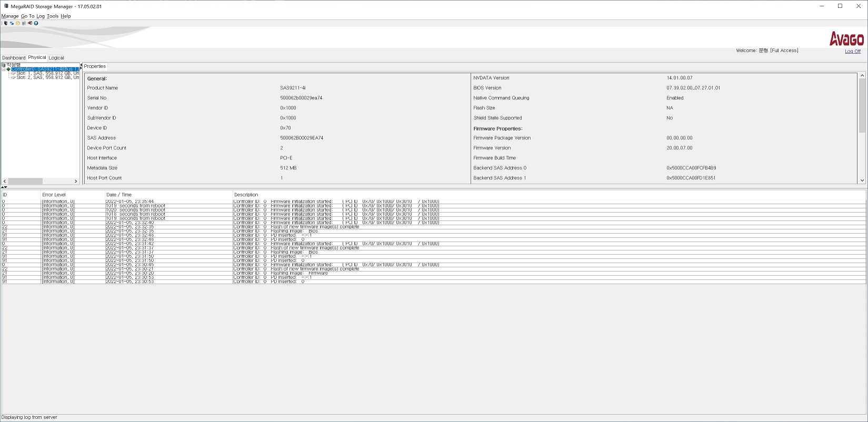Sort the log by Error Level column header
This screenshot has height=422, width=868.
click(x=73, y=195)
